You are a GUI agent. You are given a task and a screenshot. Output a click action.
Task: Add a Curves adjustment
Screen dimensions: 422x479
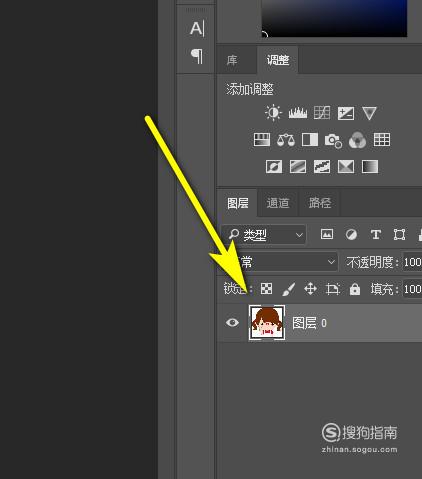point(322,113)
